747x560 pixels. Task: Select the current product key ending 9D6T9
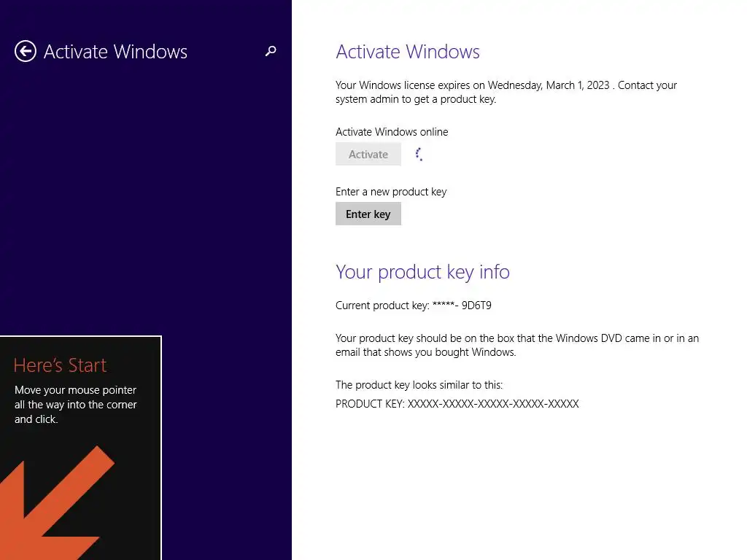414,306
